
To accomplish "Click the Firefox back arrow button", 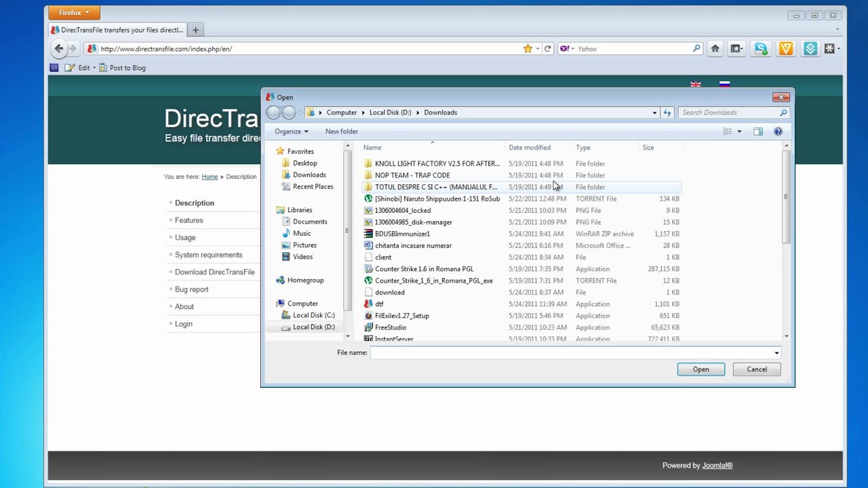I will 59,48.
